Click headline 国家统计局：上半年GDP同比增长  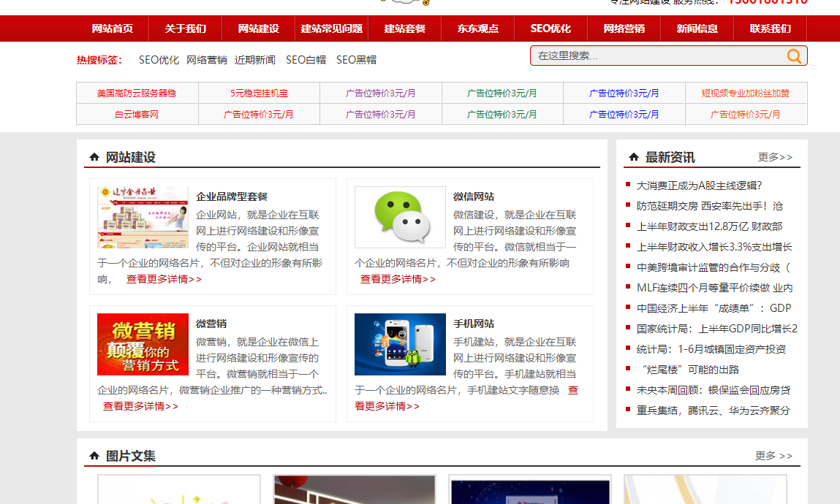coord(714,329)
